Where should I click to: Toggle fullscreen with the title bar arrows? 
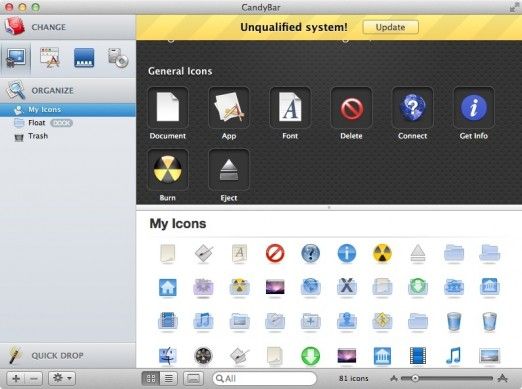(514, 7)
